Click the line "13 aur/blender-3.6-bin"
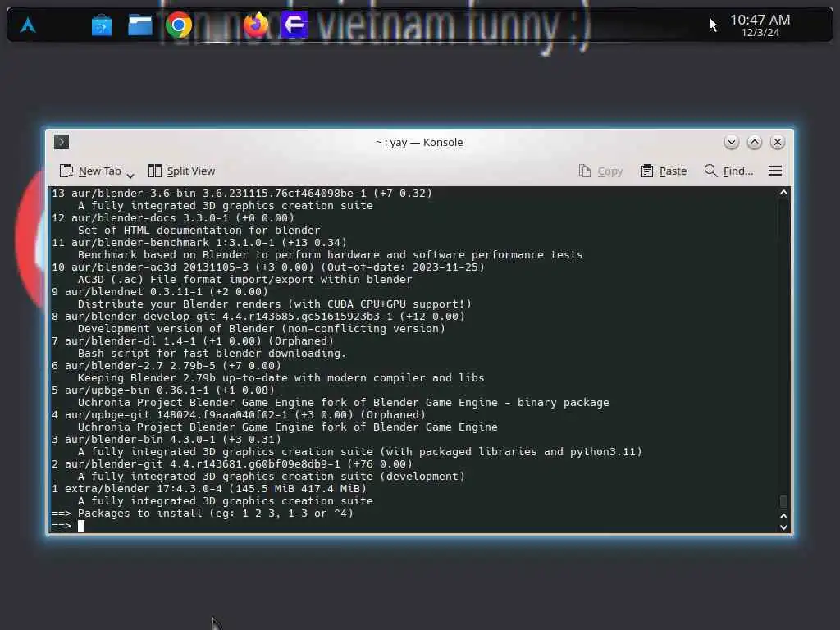The width and height of the screenshot is (840, 630). click(242, 193)
